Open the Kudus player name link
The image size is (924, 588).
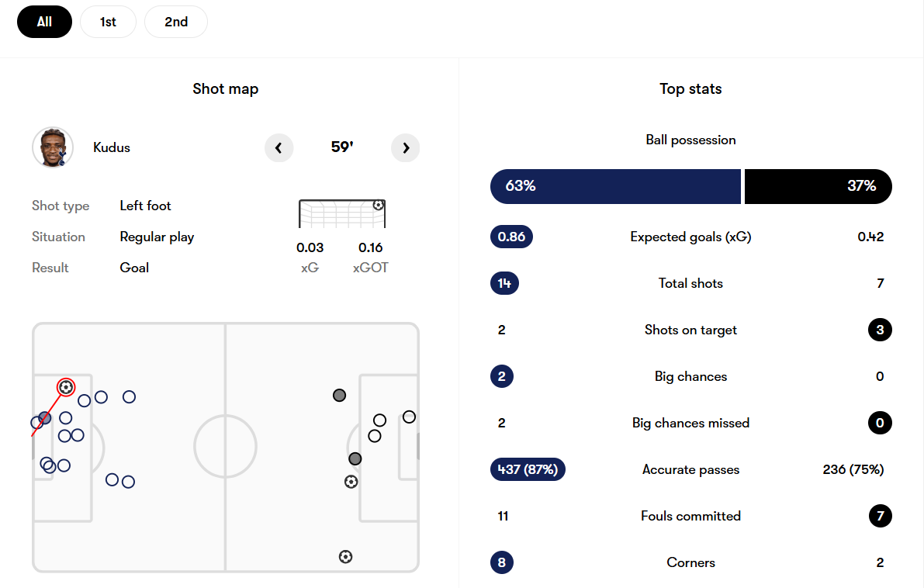(112, 147)
